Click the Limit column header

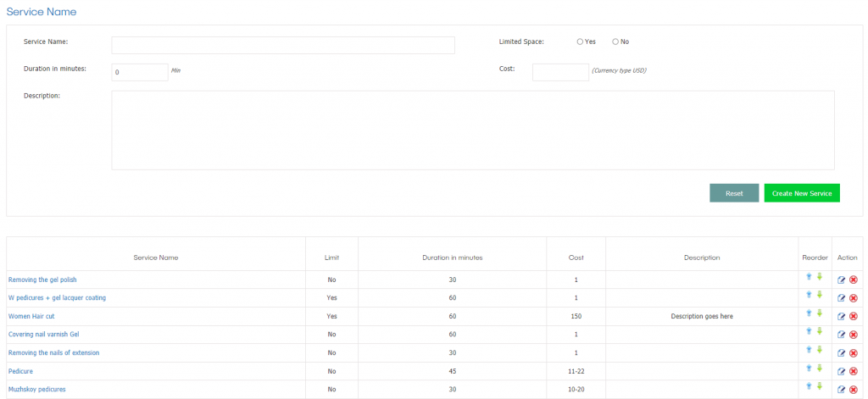[x=331, y=258]
